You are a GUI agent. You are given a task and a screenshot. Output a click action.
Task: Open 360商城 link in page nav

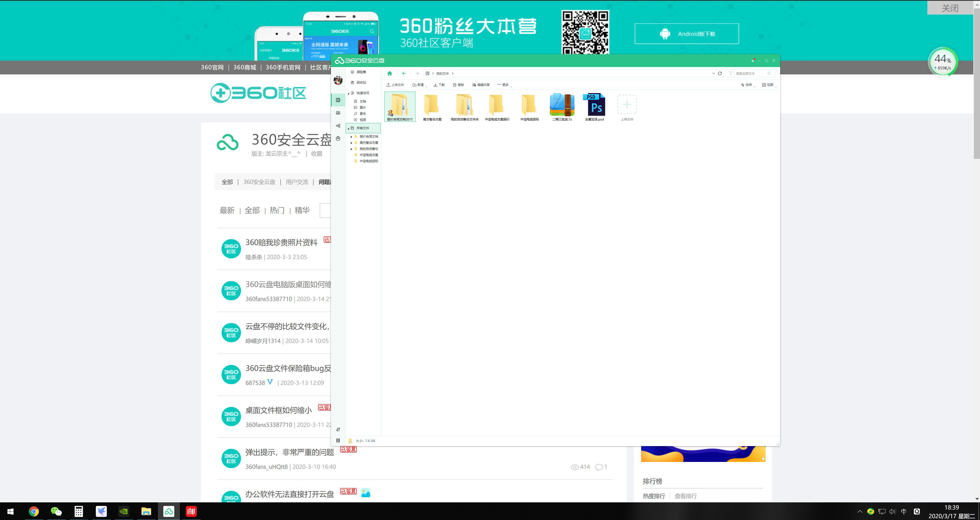click(245, 67)
